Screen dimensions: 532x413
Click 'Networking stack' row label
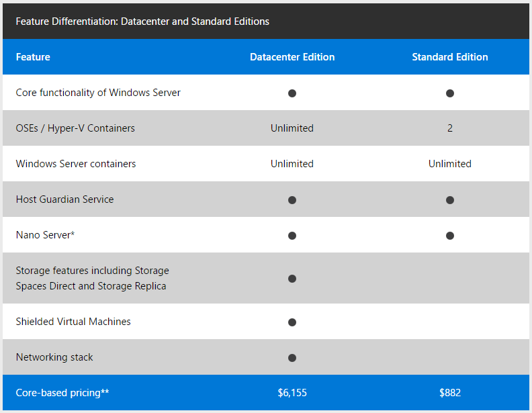pyautogui.click(x=54, y=357)
